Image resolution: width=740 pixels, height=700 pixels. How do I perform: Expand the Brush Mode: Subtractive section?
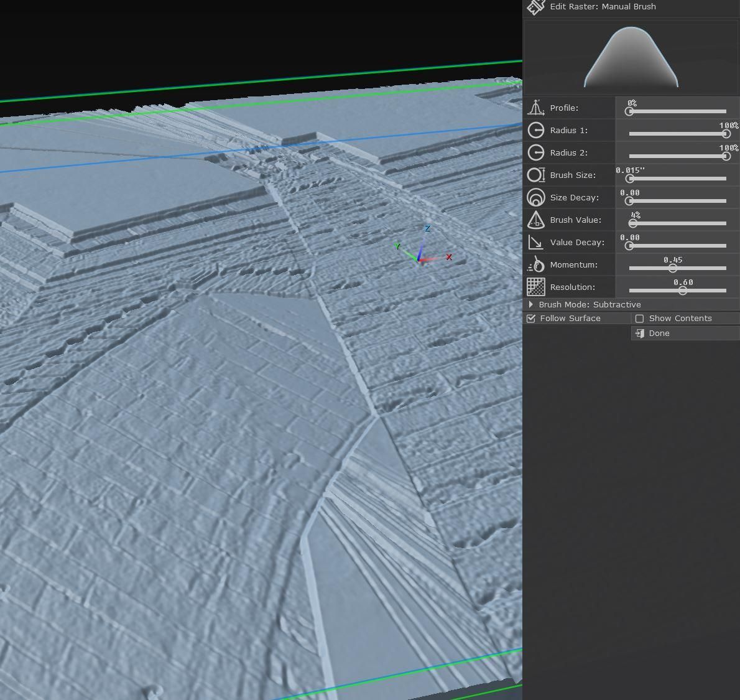(x=530, y=304)
